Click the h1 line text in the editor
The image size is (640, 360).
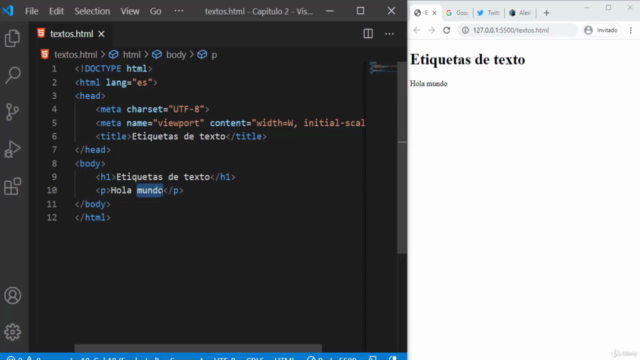165,177
